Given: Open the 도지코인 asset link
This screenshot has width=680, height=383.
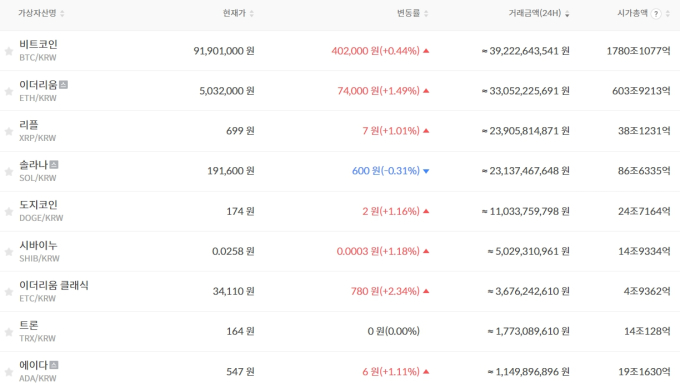Looking at the screenshot, I should pos(38,205).
